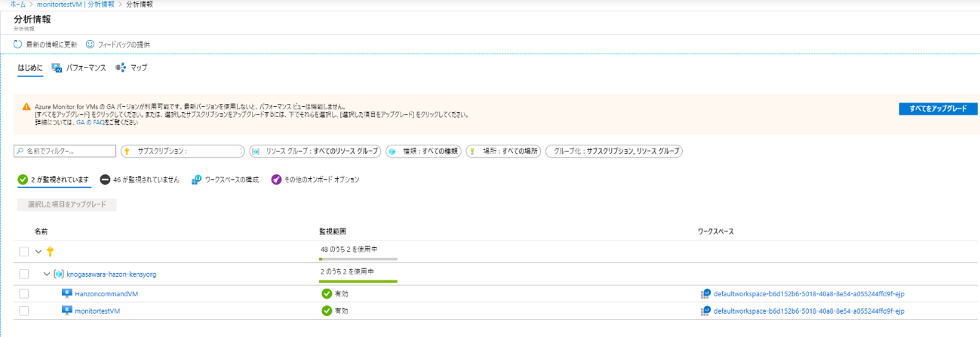The height and width of the screenshot is (337, 980).
Task: Tick the monitortestVM row checkbox
Action: [x=24, y=311]
